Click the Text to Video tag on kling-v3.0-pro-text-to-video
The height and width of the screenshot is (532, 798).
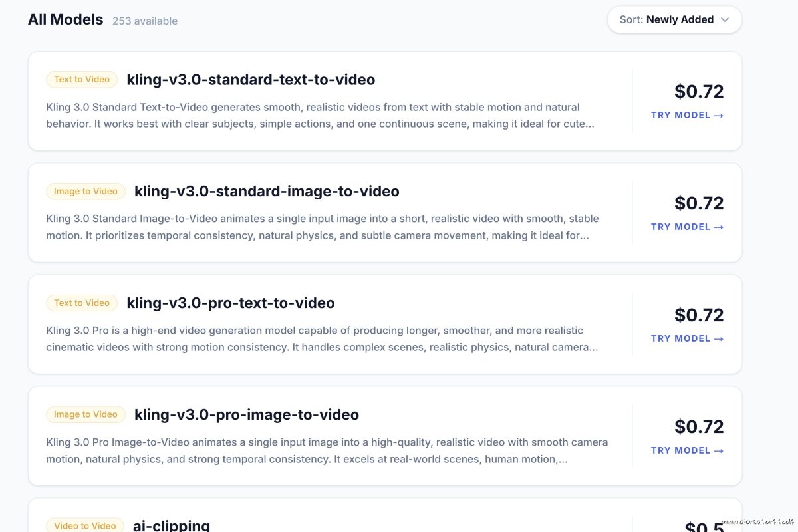tap(82, 303)
